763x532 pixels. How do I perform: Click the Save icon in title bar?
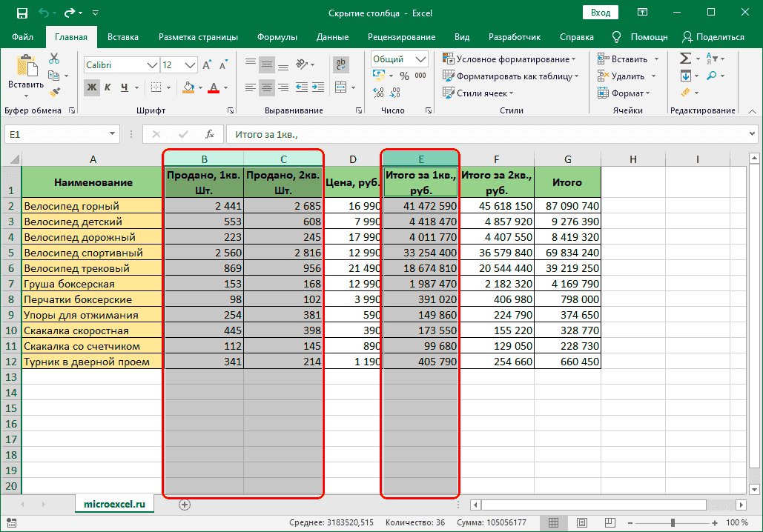point(22,13)
